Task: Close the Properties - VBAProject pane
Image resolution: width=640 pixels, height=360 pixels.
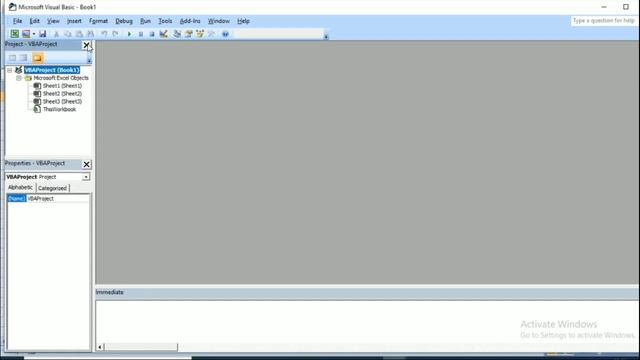Action: coord(87,164)
